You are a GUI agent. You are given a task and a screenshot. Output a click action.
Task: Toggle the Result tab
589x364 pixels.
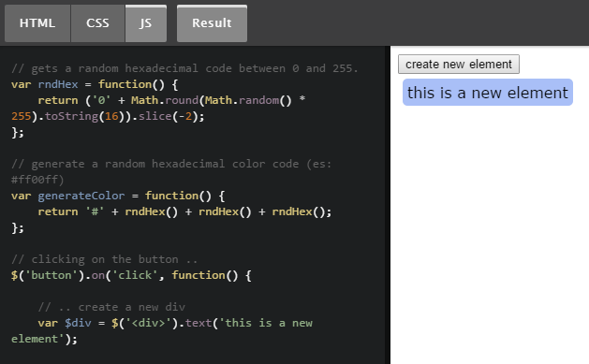(x=212, y=23)
